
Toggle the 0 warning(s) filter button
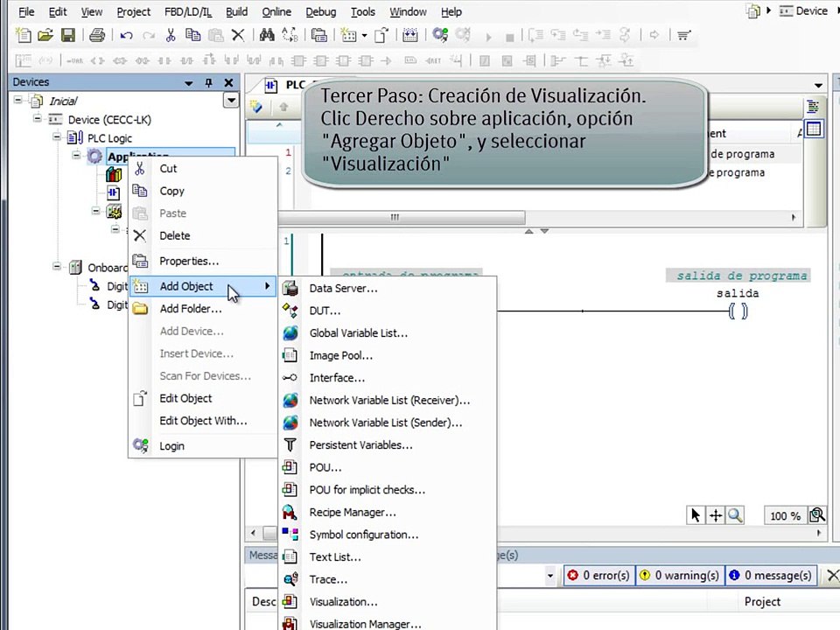[x=680, y=576]
